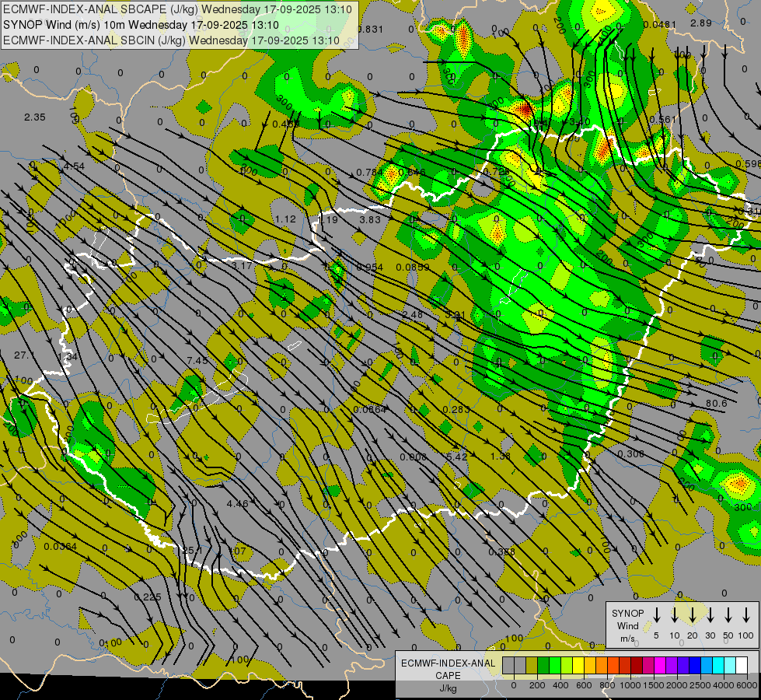The image size is (761, 700).
Task: Click the 100 m/s wind arrow in legend
Action: tap(746, 615)
